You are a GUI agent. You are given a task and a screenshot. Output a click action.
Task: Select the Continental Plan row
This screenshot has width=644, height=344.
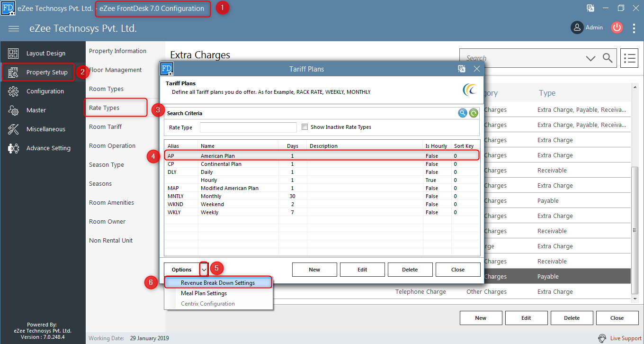point(322,164)
